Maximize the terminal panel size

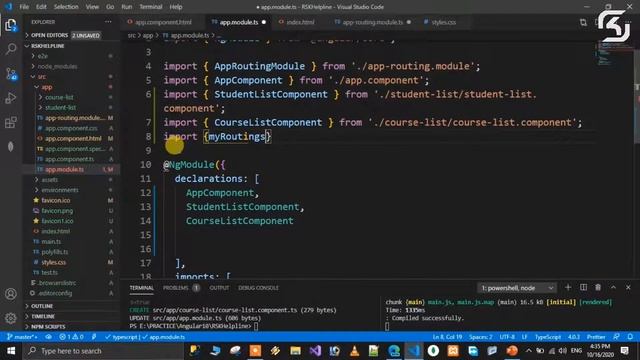point(613,288)
